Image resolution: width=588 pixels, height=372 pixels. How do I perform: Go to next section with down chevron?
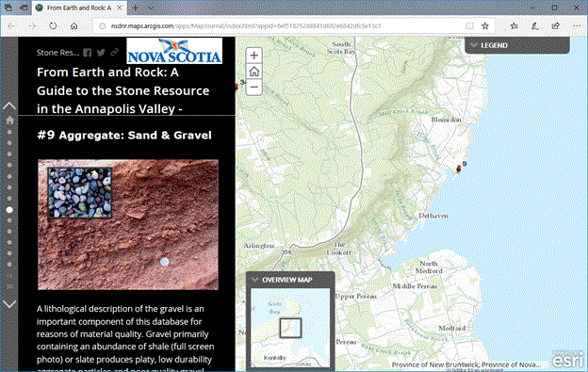9,304
